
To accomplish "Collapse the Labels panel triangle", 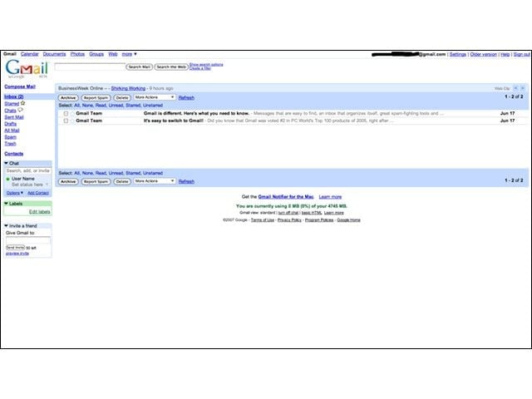I will coord(6,204).
